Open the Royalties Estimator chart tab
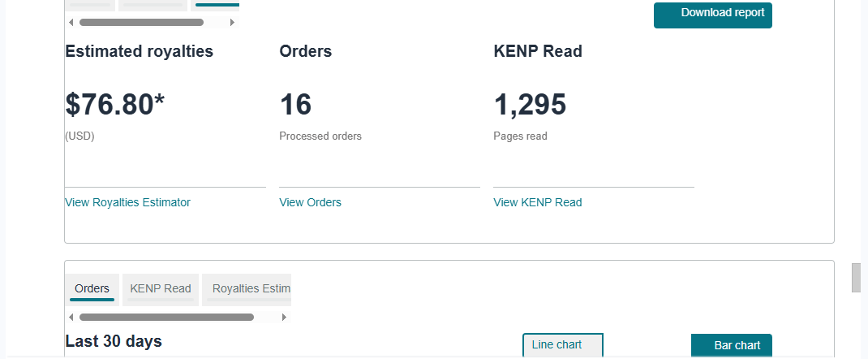This screenshot has height=359, width=868. [x=247, y=289]
